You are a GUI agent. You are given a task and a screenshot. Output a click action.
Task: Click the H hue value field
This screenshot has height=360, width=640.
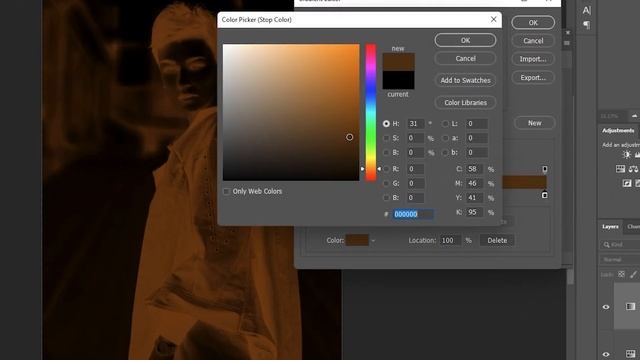coord(416,124)
